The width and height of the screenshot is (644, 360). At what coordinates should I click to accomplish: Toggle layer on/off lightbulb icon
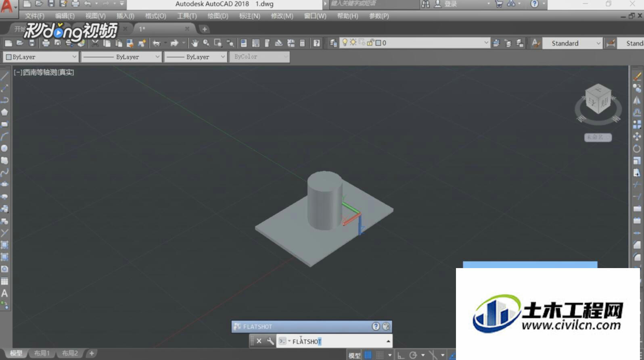345,43
